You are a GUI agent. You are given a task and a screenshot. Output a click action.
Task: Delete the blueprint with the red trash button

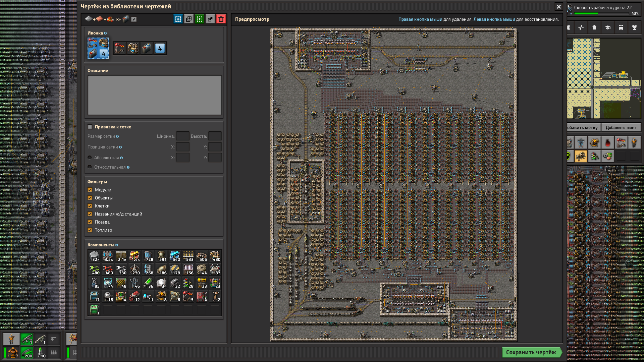coord(221,19)
